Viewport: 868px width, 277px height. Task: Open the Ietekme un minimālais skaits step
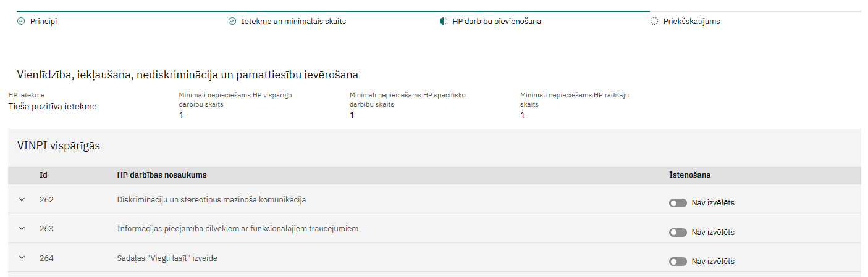(293, 21)
